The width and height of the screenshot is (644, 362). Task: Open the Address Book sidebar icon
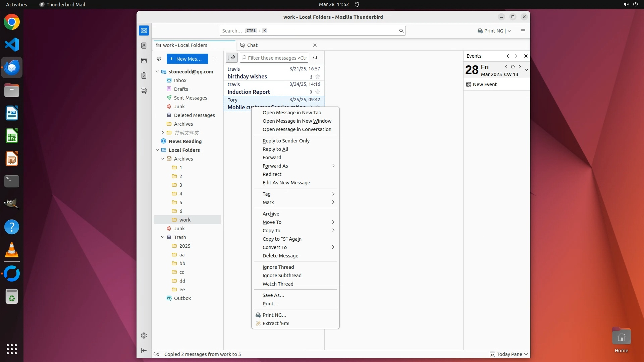(x=144, y=46)
